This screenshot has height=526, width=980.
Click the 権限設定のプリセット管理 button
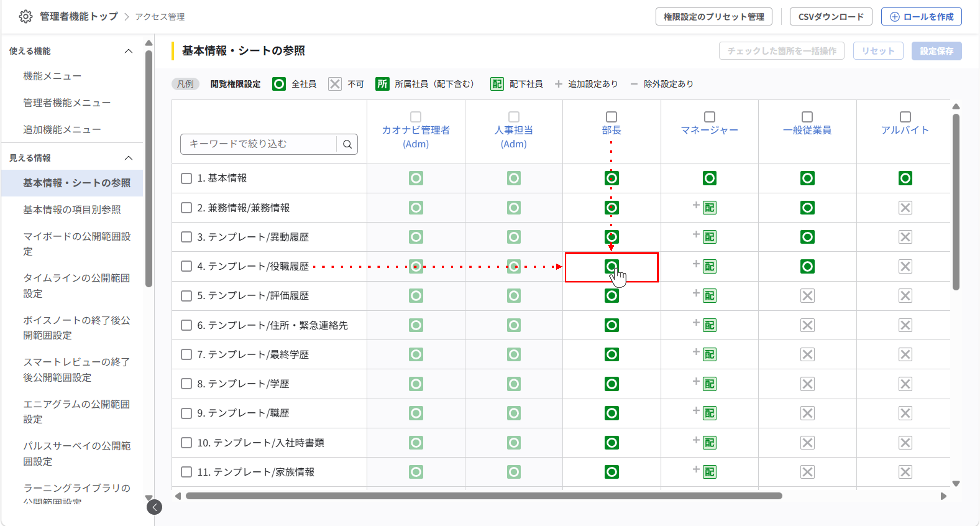point(714,17)
